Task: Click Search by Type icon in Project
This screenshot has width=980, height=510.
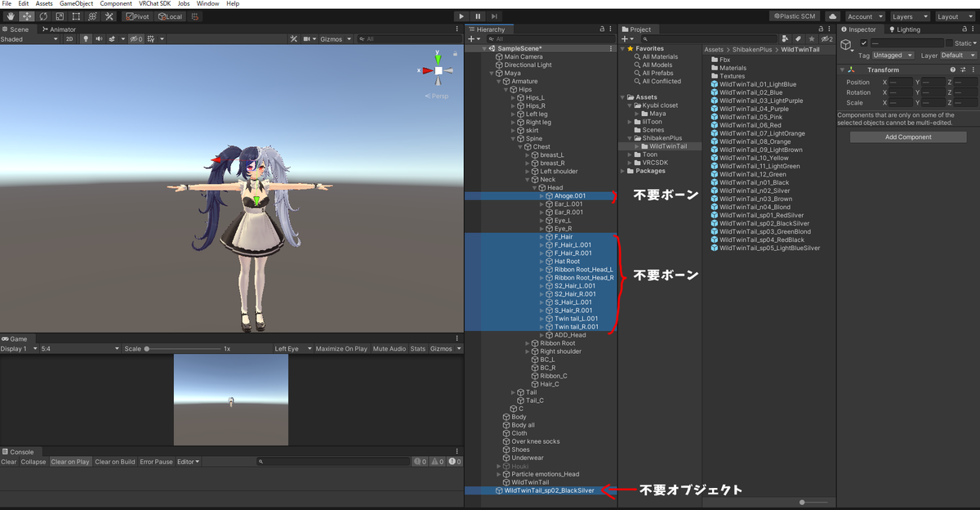Action: [x=786, y=38]
